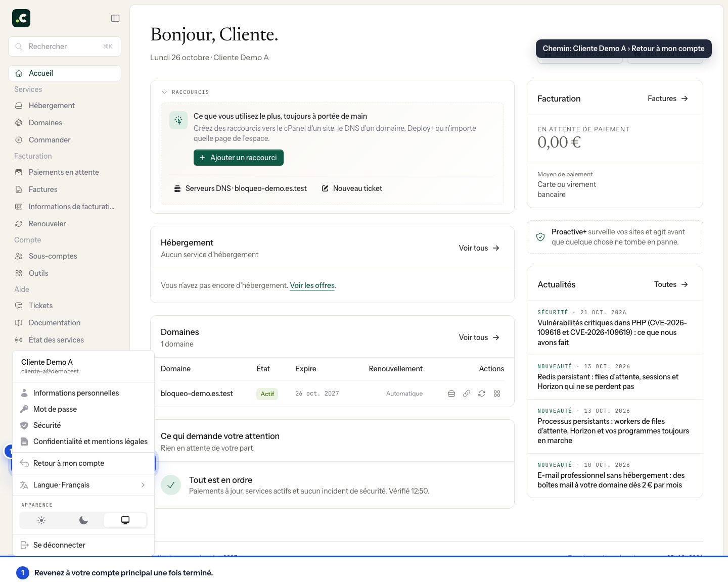Open Serveurs DNS bloqueo-demo.es.test shortcut
This screenshot has width=728, height=588.
point(241,188)
